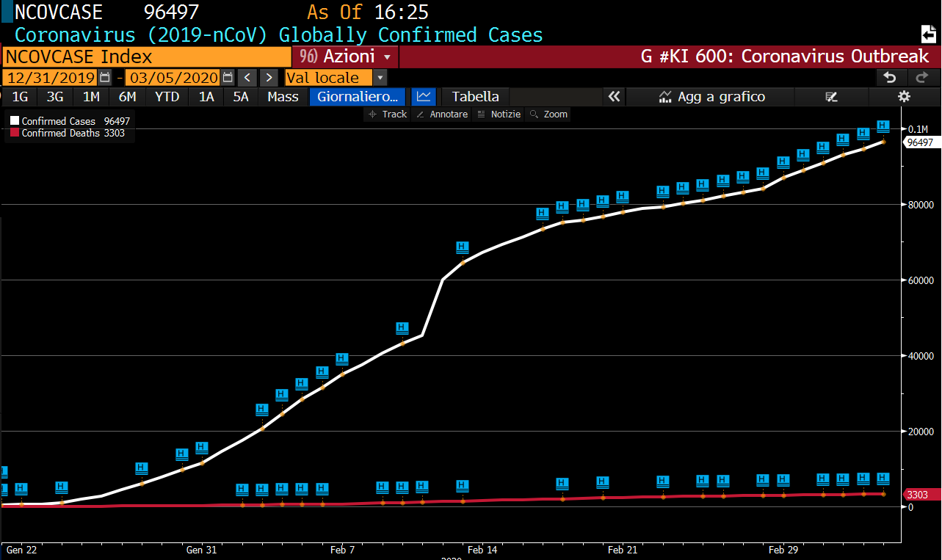Click the redo arrow icon
The width and height of the screenshot is (942, 560).
pos(922,78)
